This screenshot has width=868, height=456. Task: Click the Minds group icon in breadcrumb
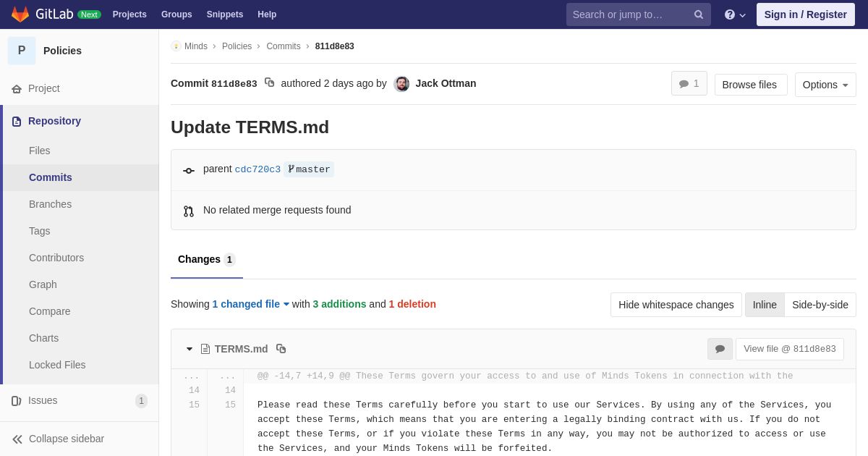pyautogui.click(x=176, y=46)
